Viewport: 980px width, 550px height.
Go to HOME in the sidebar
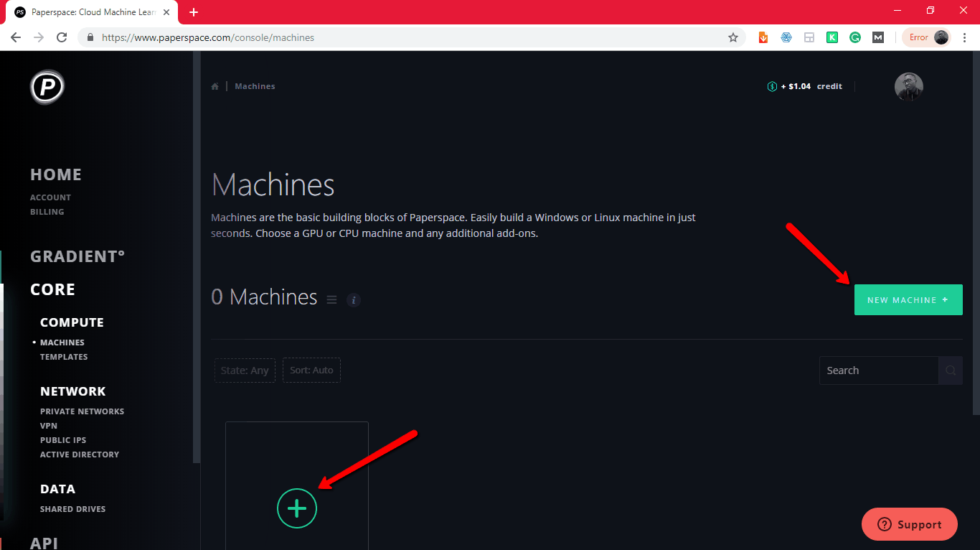pyautogui.click(x=56, y=174)
